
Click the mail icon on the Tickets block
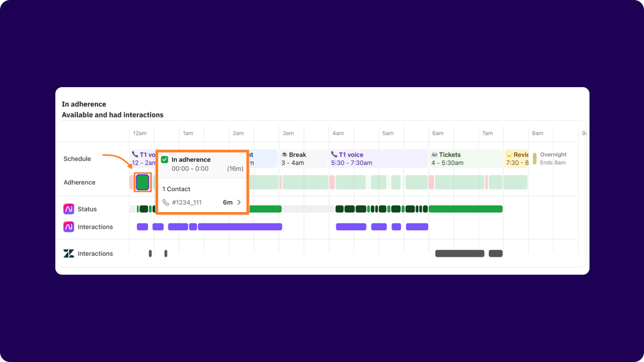[x=435, y=155]
